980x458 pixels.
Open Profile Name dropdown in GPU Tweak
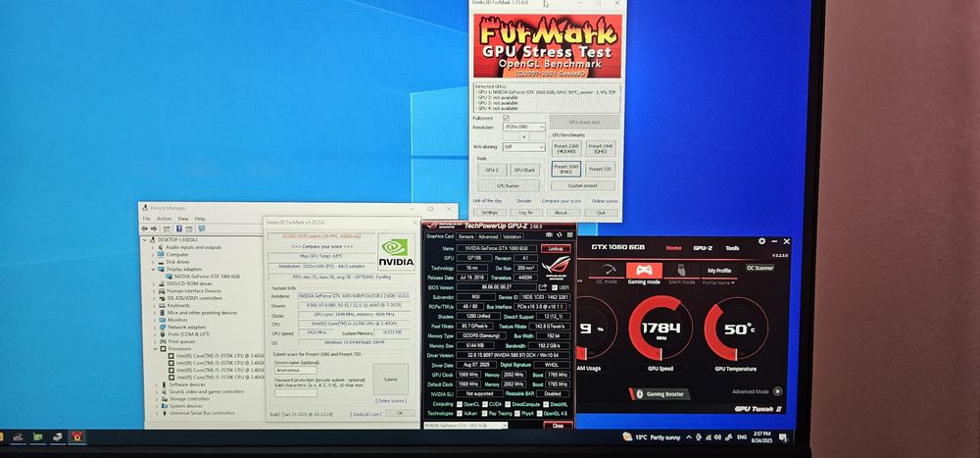(718, 282)
